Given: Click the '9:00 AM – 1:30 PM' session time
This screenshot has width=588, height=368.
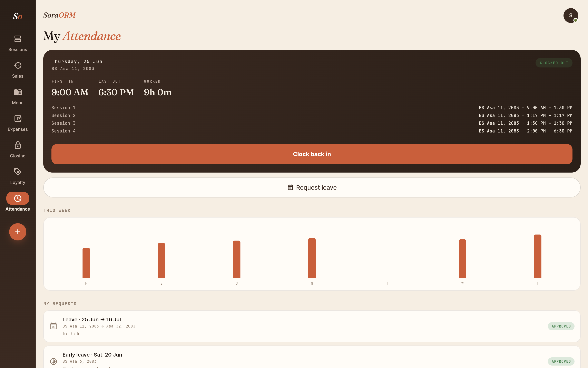Looking at the screenshot, I should (549, 108).
